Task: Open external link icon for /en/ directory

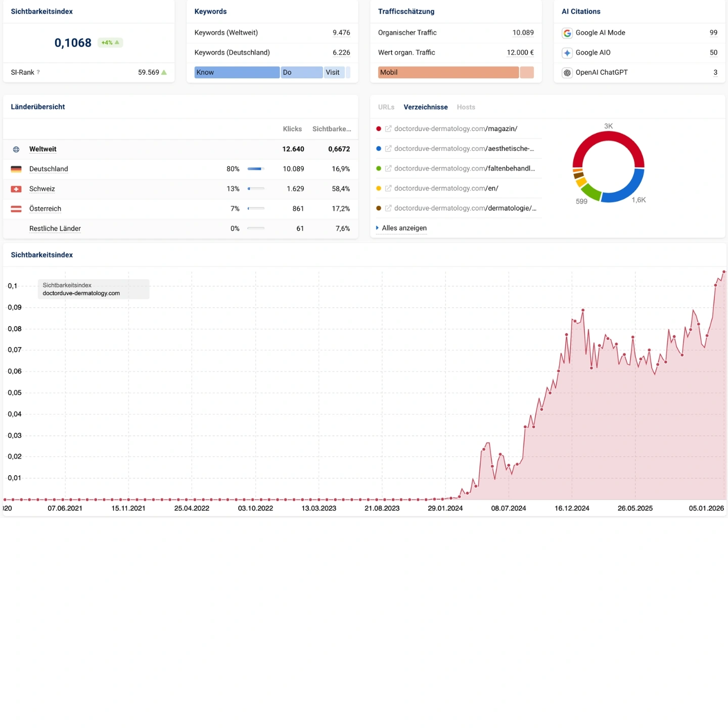Action: (388, 189)
